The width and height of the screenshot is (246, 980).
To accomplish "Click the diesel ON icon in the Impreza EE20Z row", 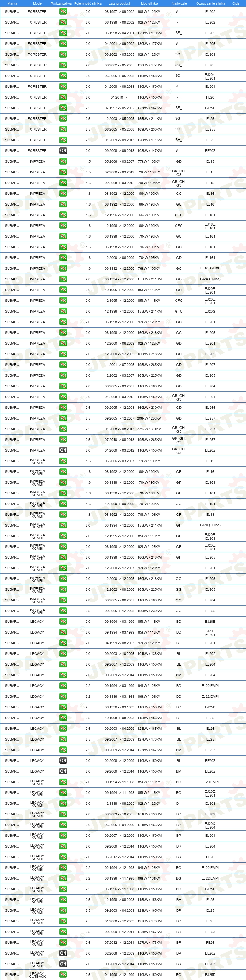I will [63, 450].
